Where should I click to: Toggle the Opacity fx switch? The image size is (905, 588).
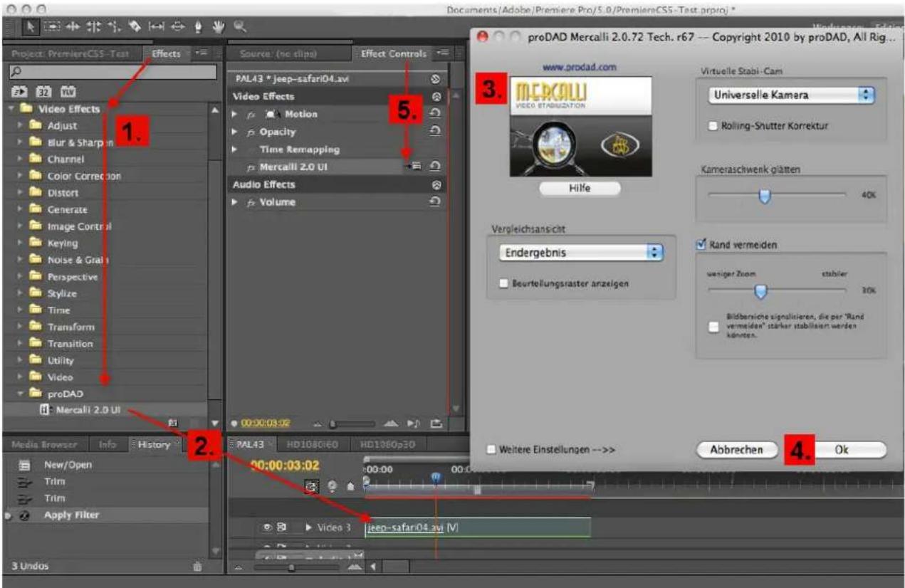click(251, 132)
